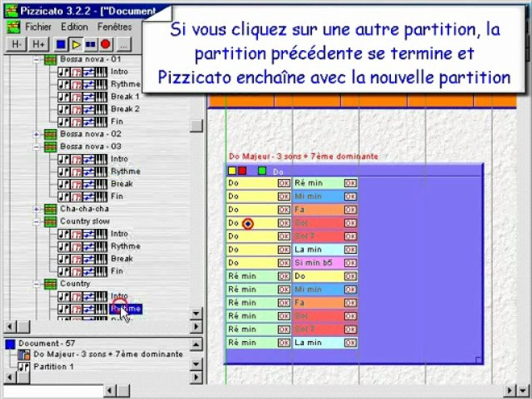Viewport: 532px width, 399px height.
Task: Select Rythme score under Country slow
Action: coord(126,246)
